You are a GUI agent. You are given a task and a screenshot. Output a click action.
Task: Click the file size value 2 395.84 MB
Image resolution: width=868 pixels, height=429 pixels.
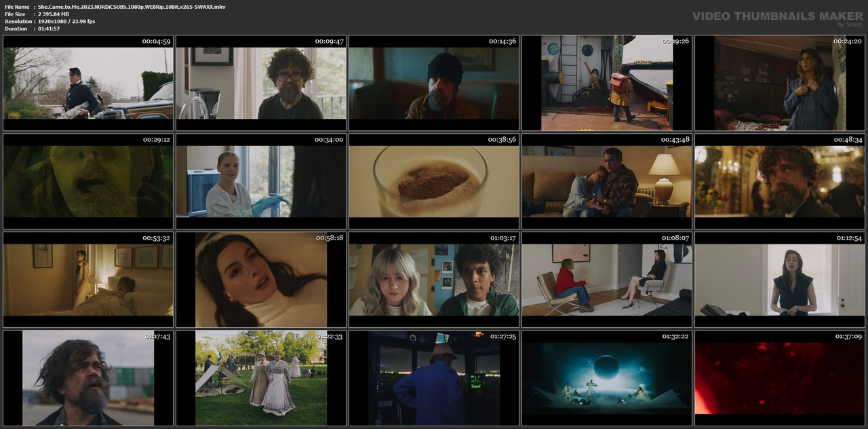click(x=54, y=14)
